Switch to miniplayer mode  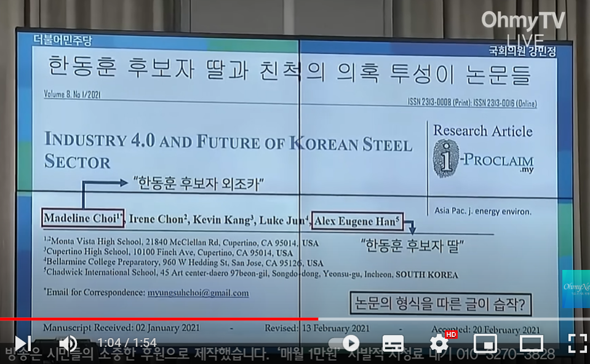pyautogui.click(x=485, y=343)
